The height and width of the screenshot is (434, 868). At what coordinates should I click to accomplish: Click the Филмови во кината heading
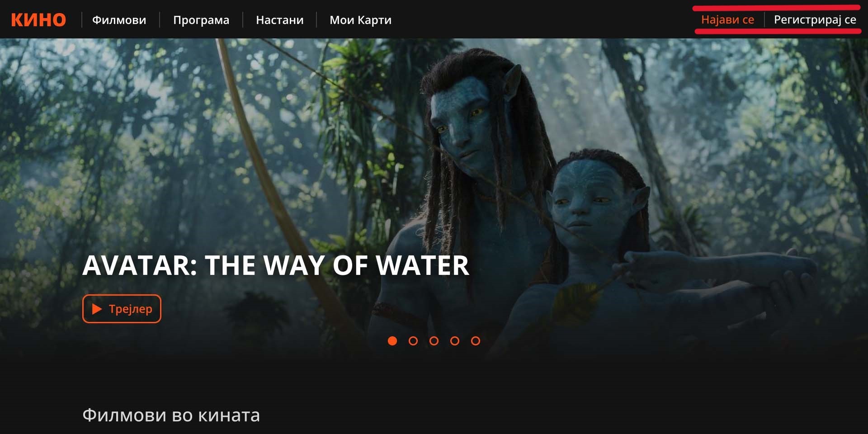(171, 415)
